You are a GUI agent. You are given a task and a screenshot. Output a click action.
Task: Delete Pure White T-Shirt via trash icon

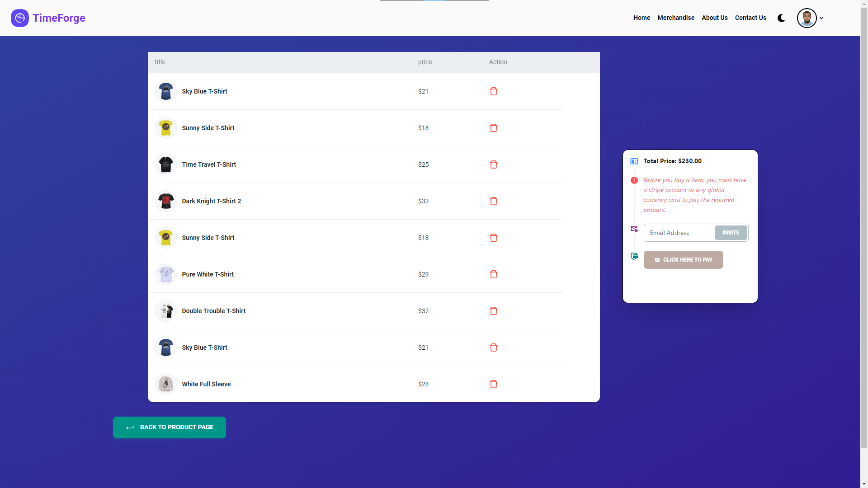(494, 274)
